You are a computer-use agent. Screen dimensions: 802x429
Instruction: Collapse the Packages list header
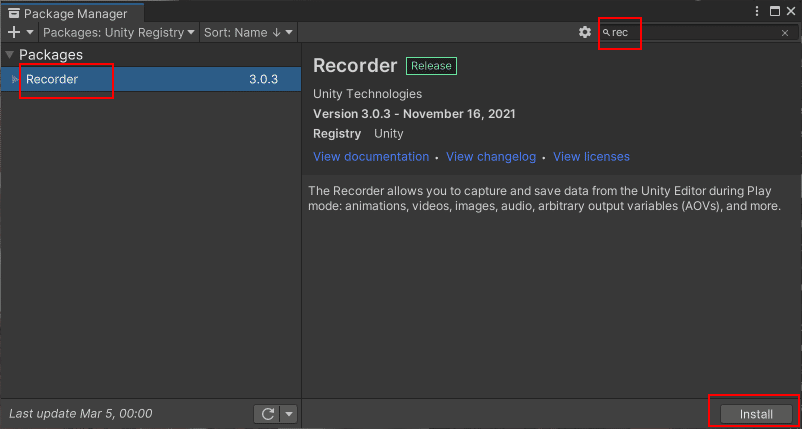(10, 54)
